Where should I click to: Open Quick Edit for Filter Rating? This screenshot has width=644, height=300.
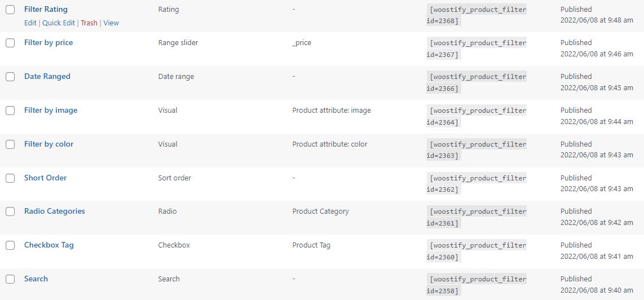pos(59,23)
